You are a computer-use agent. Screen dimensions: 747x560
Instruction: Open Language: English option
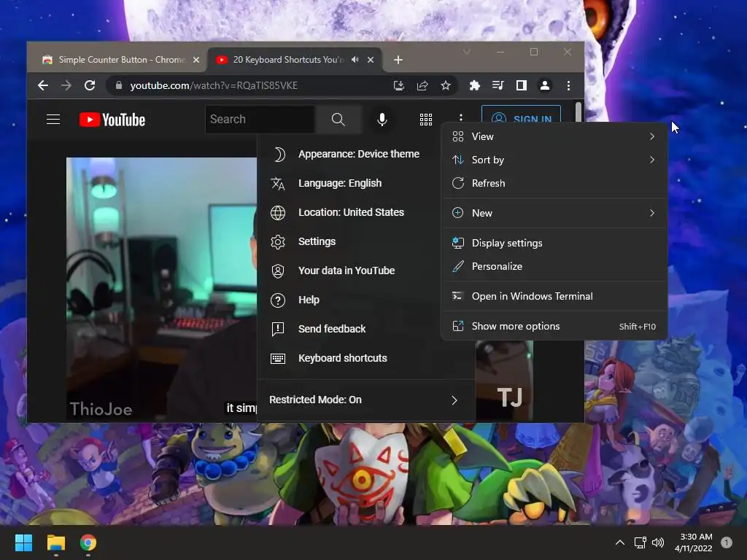349,183
